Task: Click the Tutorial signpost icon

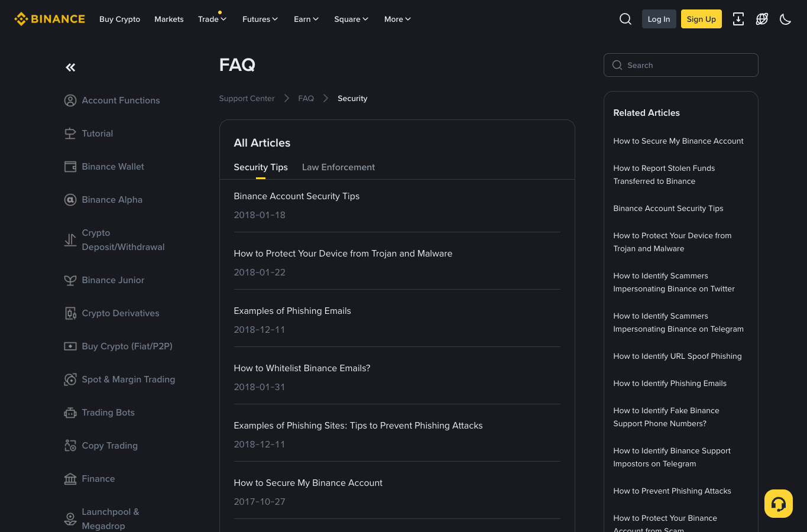Action: 70,134
